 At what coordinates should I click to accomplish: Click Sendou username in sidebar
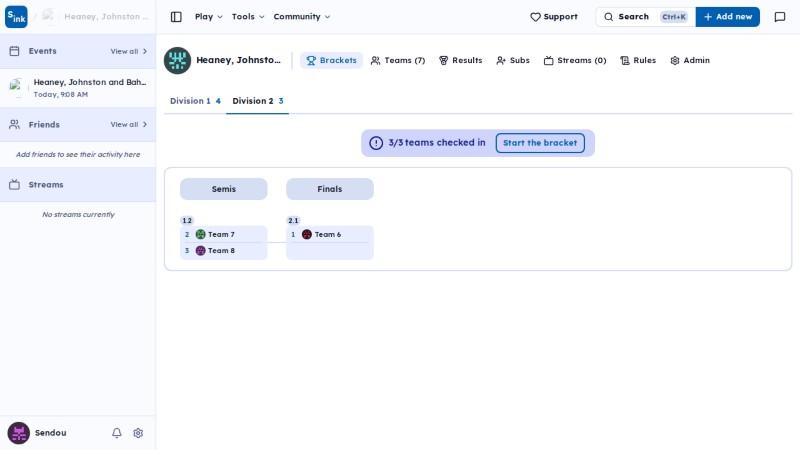click(x=51, y=433)
